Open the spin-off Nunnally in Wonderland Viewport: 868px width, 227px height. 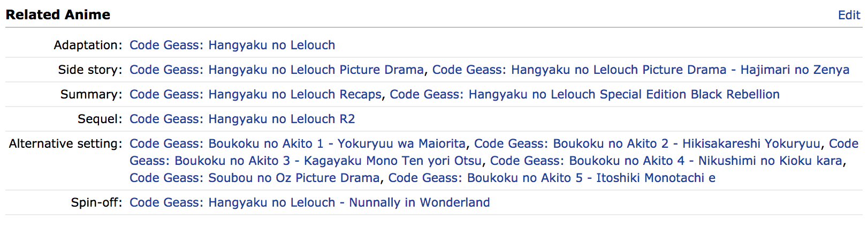[x=310, y=202]
